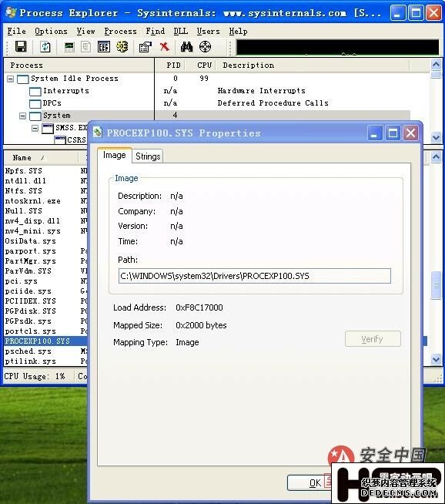Select highlighted PROCEXP100.SYS row
The height and width of the screenshot is (504, 445).
coord(46,341)
